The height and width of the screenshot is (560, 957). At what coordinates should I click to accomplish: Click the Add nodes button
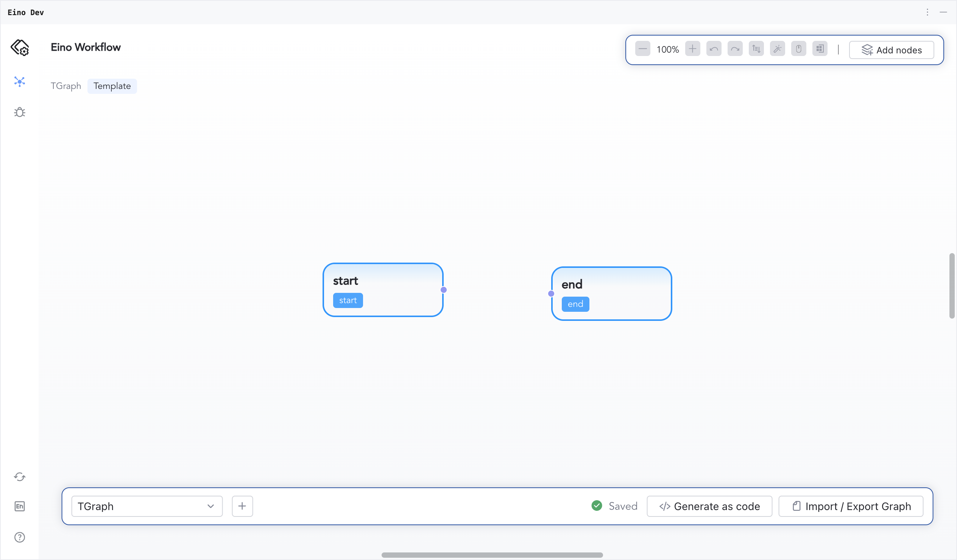tap(891, 50)
